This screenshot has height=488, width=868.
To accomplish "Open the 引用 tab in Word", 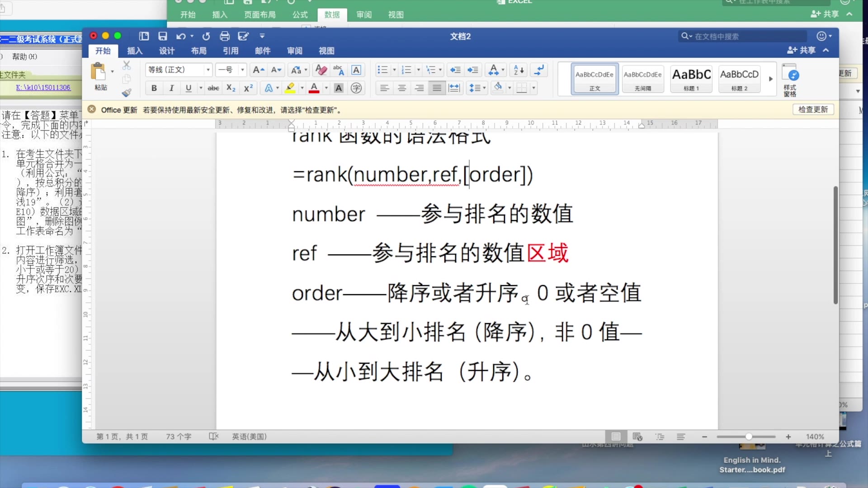I will point(231,51).
